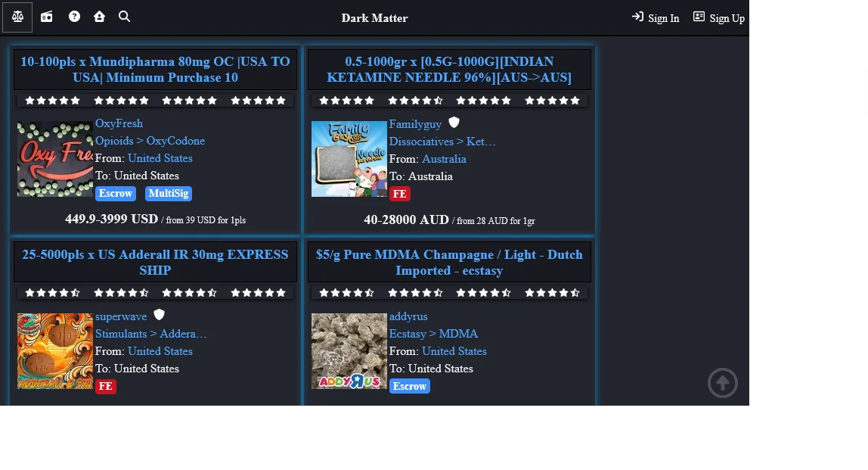
Task: Select the Opioids > OxyCodone category link
Action: click(150, 141)
